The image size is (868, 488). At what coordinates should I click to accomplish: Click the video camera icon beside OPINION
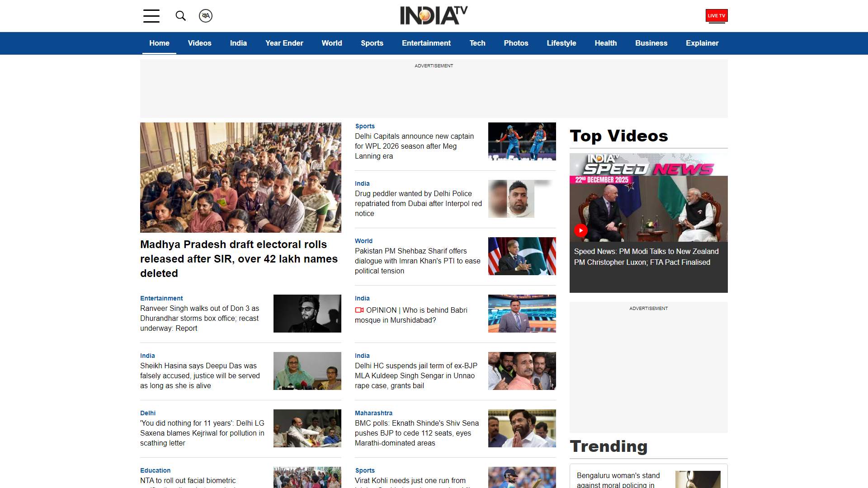coord(359,310)
